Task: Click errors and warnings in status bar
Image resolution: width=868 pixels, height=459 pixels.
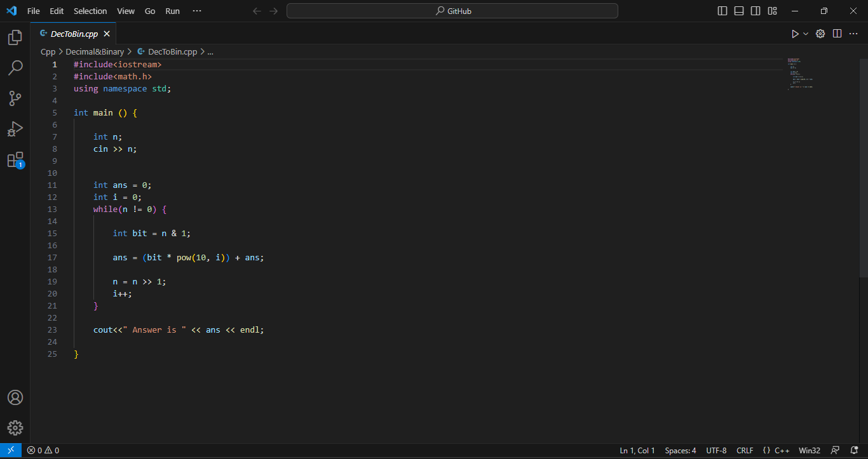Action: (x=43, y=450)
